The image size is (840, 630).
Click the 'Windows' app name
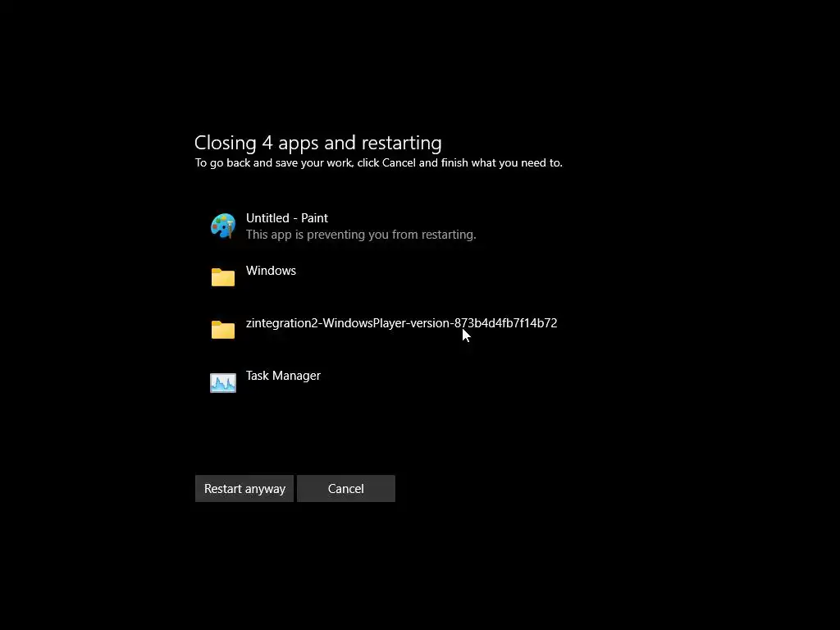(x=271, y=271)
